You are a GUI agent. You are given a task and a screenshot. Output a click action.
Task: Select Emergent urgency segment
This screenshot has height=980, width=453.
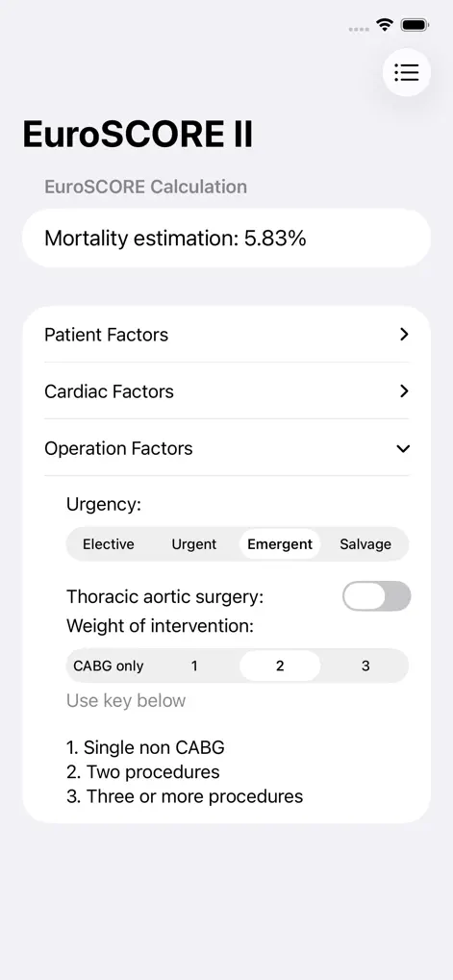click(x=279, y=543)
